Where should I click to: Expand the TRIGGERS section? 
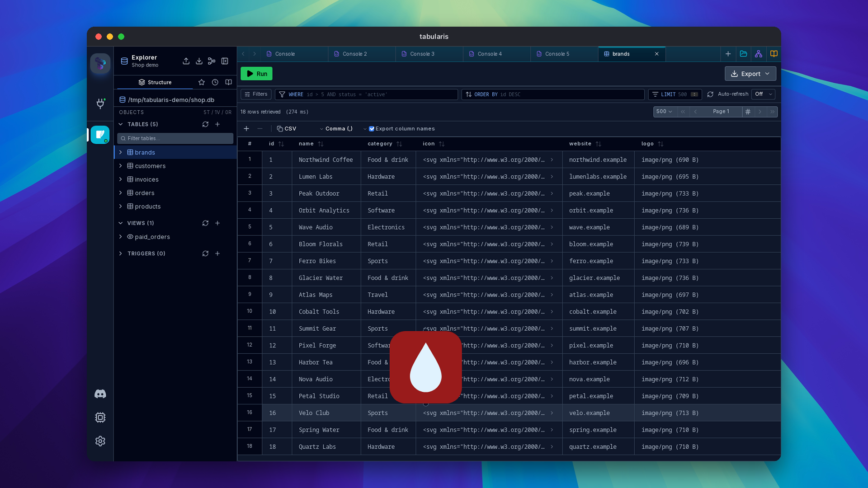(121, 253)
